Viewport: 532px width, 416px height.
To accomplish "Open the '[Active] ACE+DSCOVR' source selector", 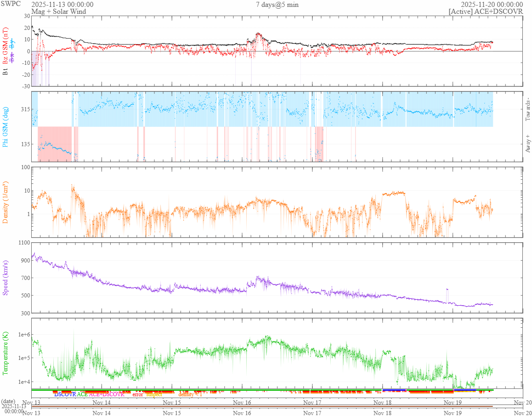I will pyautogui.click(x=486, y=11).
